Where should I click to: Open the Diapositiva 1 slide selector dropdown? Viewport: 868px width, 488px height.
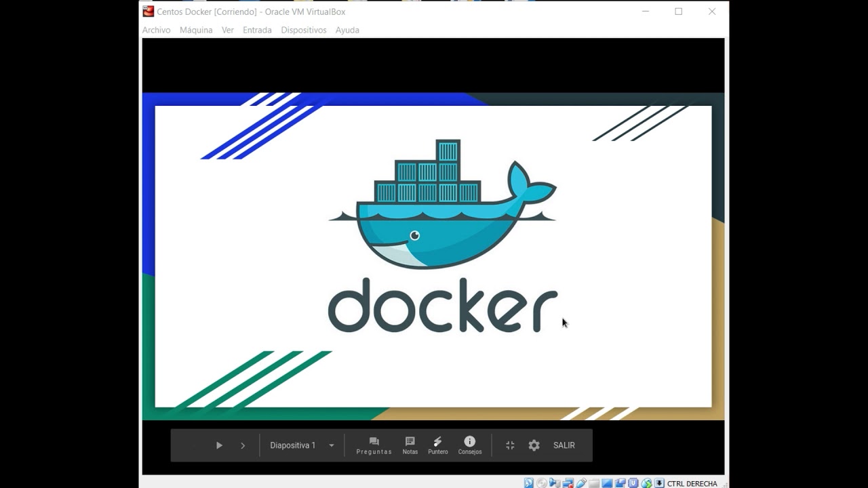point(302,445)
